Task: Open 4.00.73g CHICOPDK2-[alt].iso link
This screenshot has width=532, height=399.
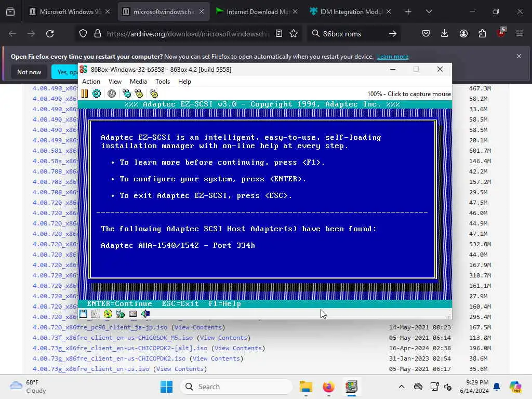Action: (x=120, y=348)
